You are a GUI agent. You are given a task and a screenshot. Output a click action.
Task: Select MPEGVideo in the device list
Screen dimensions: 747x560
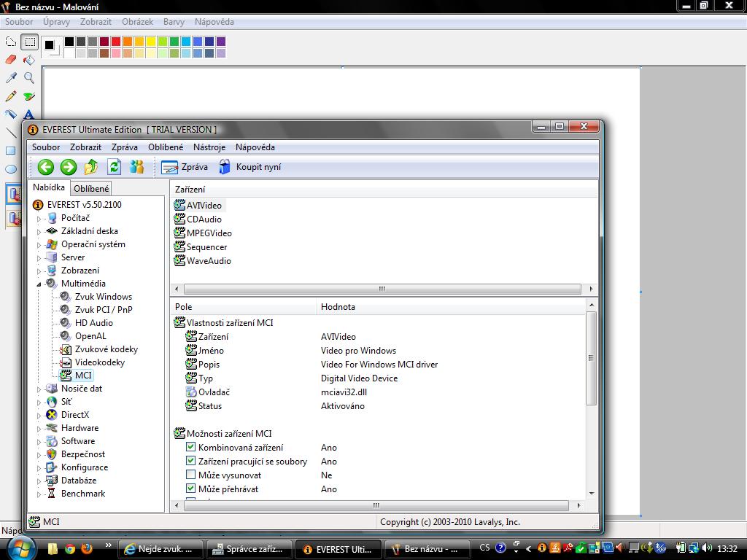[204, 233]
